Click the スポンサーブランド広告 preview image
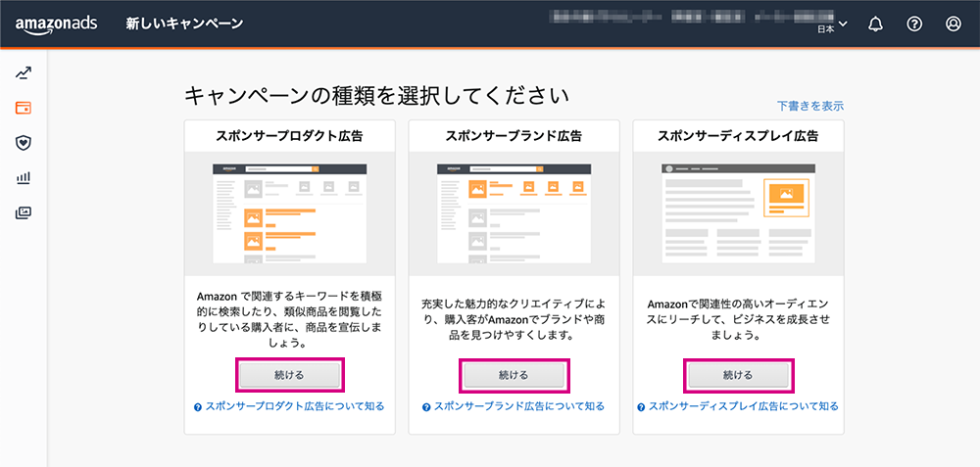 tap(514, 213)
